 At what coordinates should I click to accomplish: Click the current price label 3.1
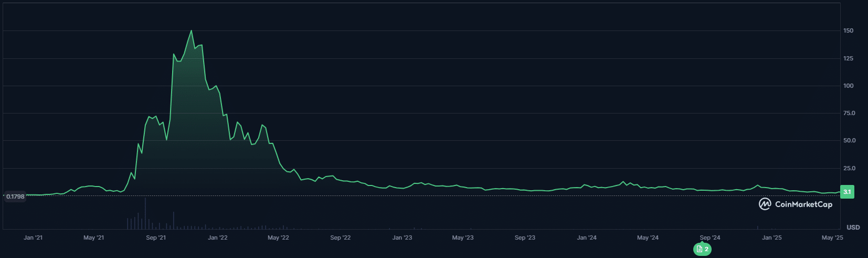pos(847,192)
